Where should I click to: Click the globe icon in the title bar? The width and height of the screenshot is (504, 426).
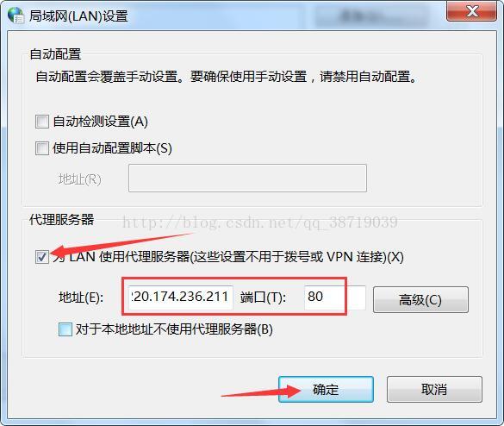coord(16,15)
